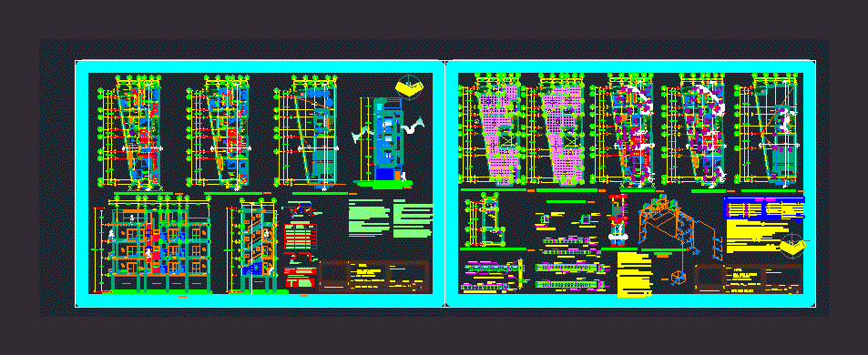The image size is (868, 355).
Task: Select the yellow notes column near bottom center
Action: (x=635, y=275)
